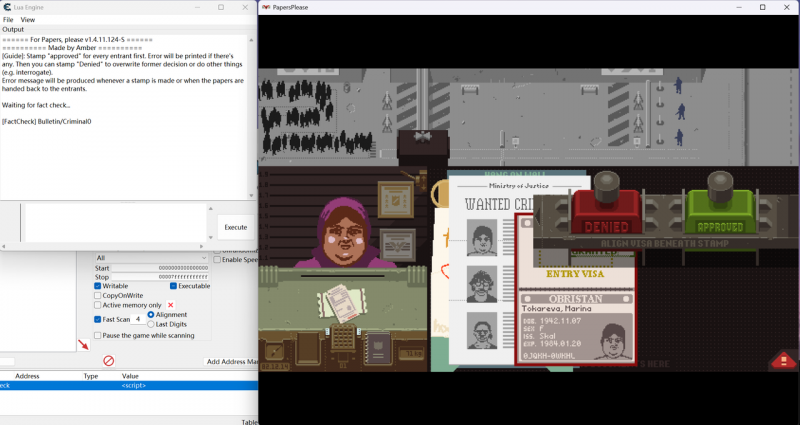Click the Lua script input text area
Image resolution: width=800 pixels, height=425 pixels.
[x=115, y=223]
